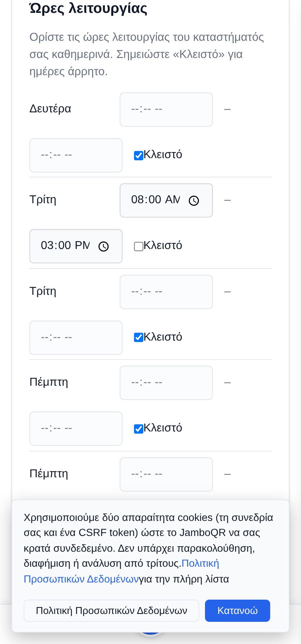
Task: Click the Δευτέρα closing time field
Action: 76,155
